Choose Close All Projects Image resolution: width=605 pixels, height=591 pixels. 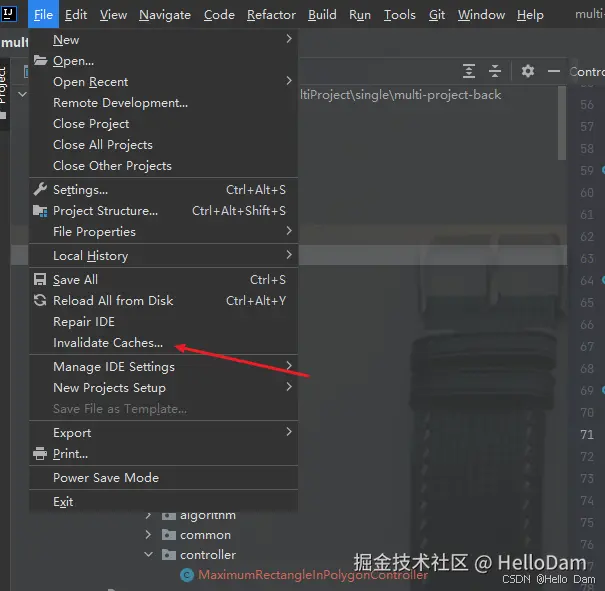click(x=163, y=145)
